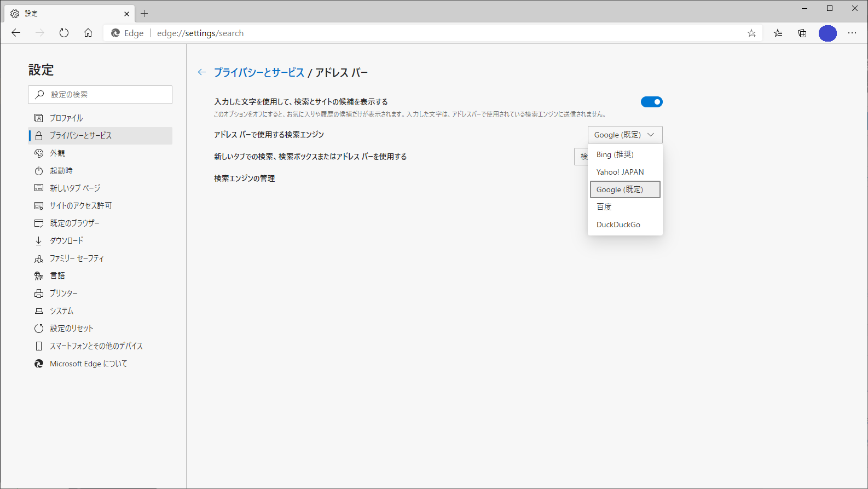Click the disabled forward arrow
Screen dimensions: 868x489
tap(40, 33)
